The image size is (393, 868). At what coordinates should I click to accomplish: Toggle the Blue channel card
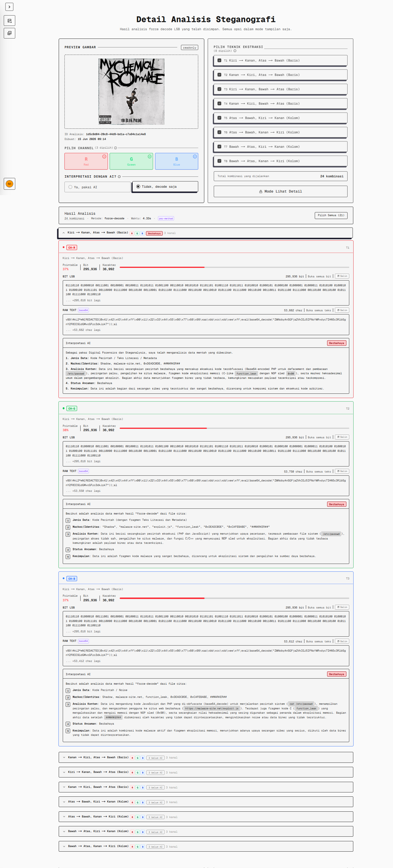[176, 161]
